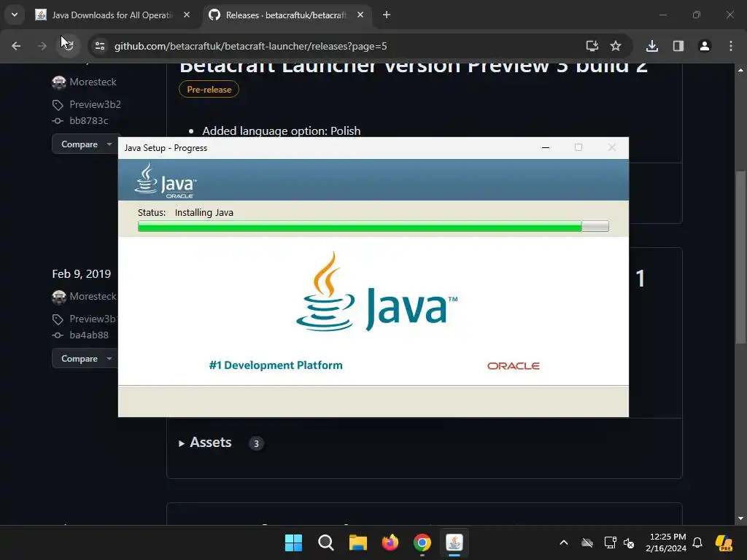Click the Java installation progress bar
This screenshot has height=560, width=747.
[373, 226]
